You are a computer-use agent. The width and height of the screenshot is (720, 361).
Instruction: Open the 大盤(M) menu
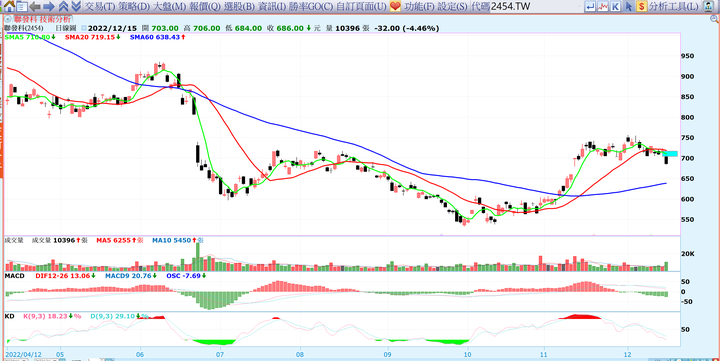coord(169,6)
